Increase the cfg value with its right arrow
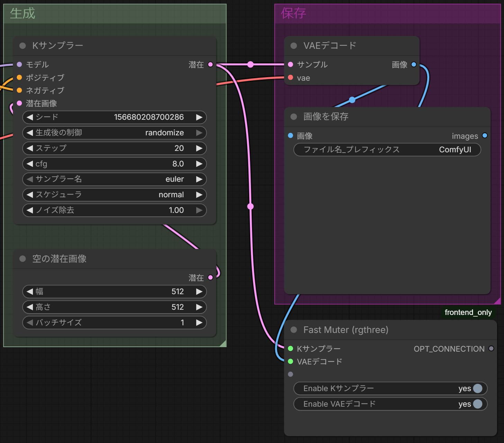The image size is (504, 443). point(199,164)
